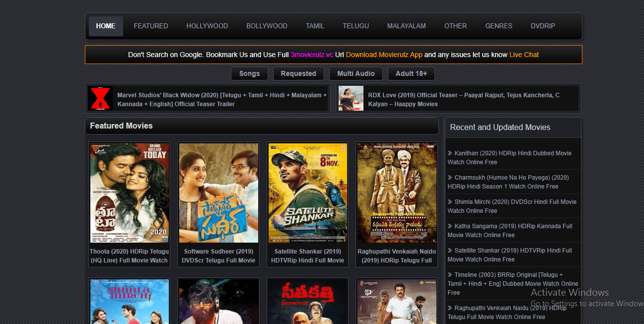Click the Adult 18+ button

[x=412, y=73]
